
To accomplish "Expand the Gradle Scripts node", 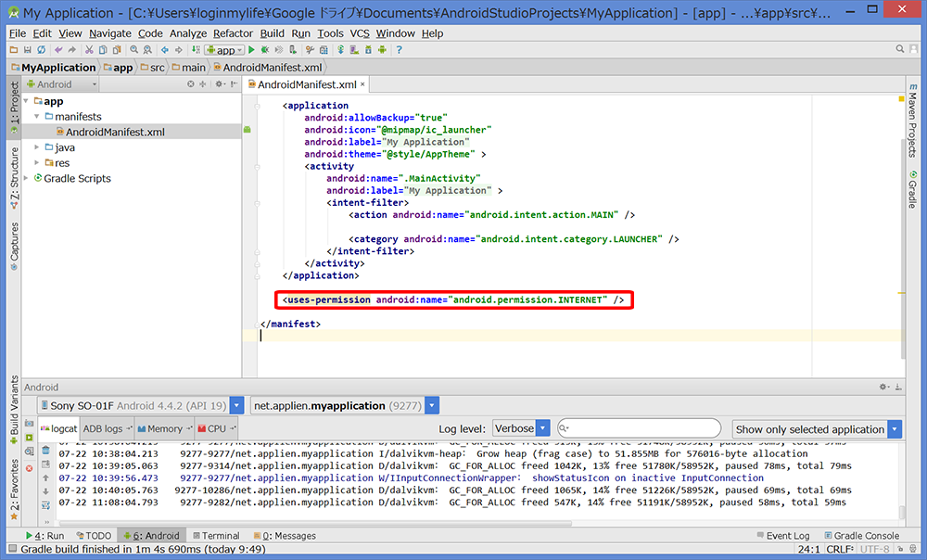I will coord(26,178).
